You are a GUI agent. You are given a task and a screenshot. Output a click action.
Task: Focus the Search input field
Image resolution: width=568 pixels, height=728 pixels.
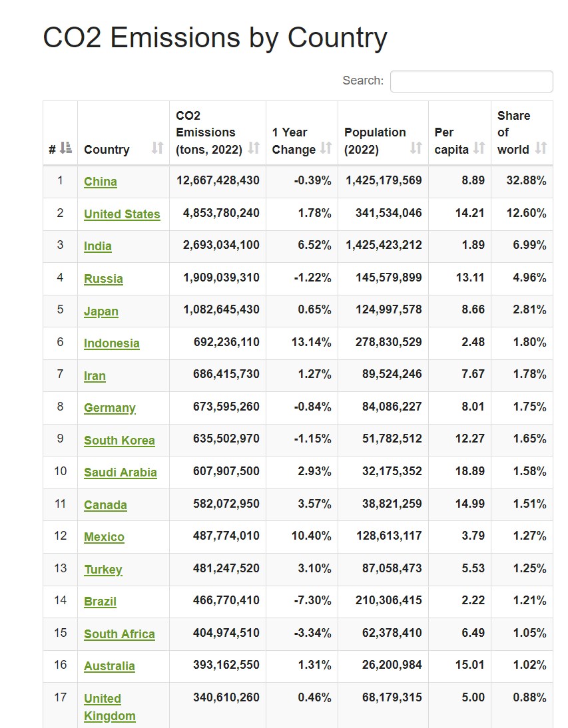[x=471, y=81]
